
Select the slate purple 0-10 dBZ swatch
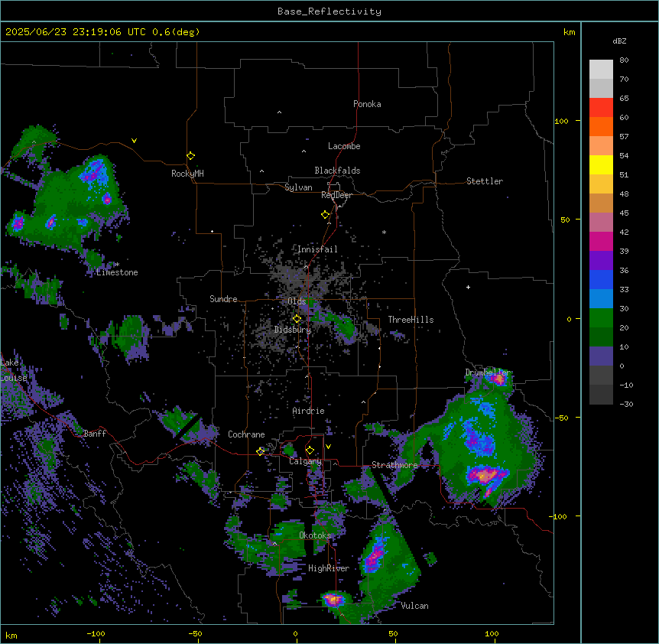pyautogui.click(x=601, y=356)
